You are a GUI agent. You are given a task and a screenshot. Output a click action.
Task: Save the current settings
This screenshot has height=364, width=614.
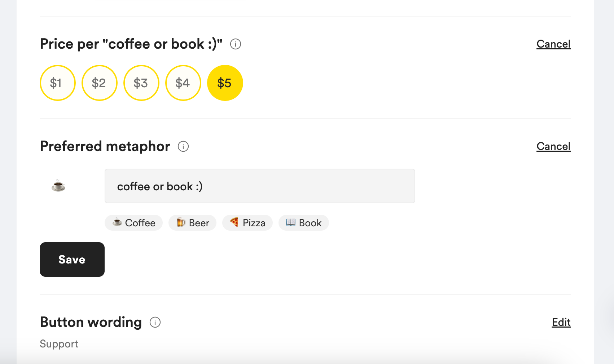(x=72, y=259)
